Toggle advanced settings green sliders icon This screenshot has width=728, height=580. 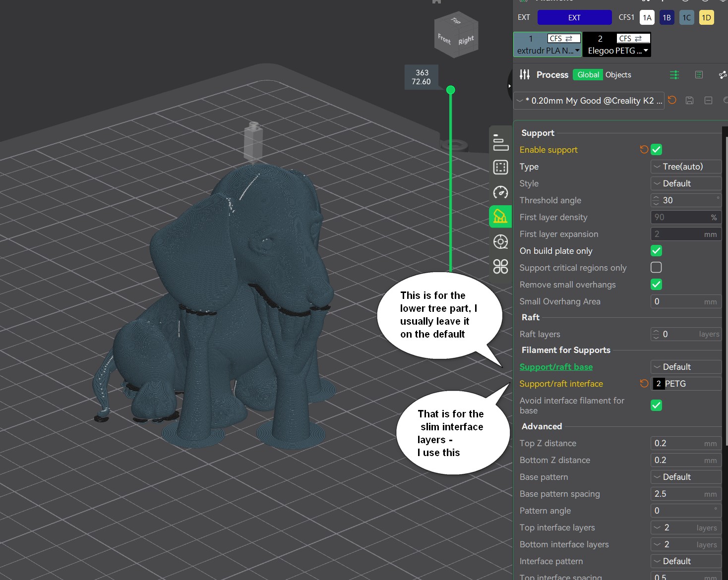point(674,75)
